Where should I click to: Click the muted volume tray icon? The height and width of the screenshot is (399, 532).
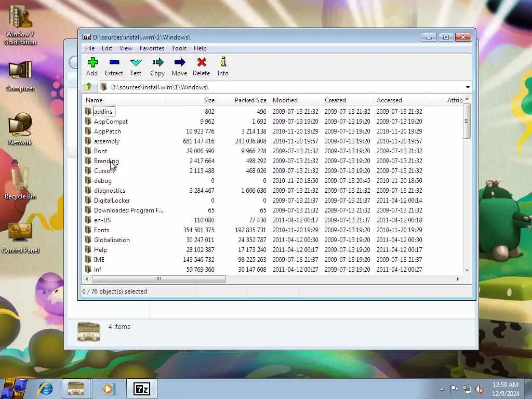pos(480,389)
